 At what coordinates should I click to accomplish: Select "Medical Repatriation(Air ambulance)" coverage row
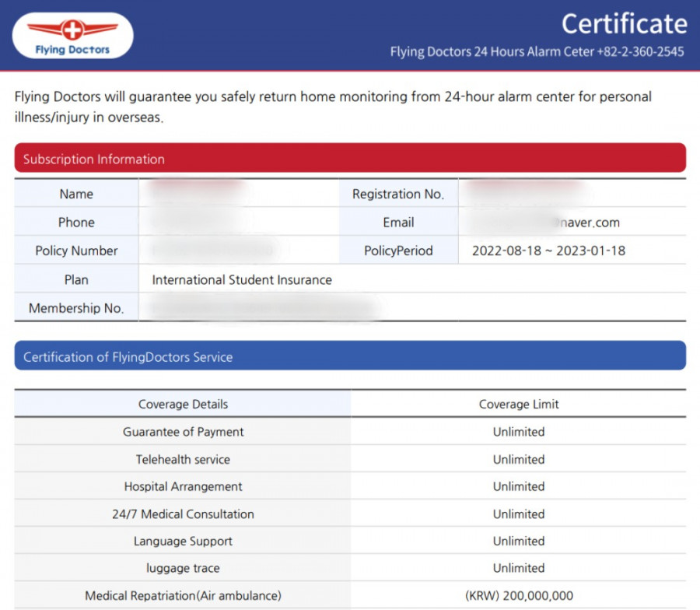click(x=350, y=595)
